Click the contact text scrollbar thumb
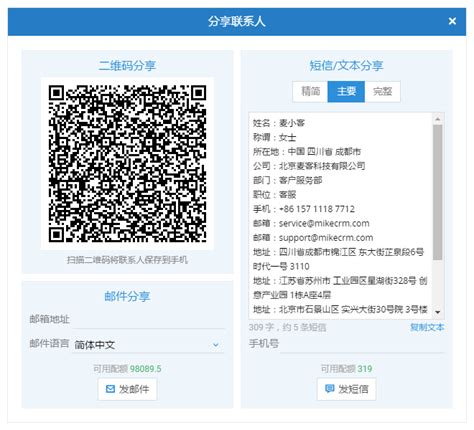The height and width of the screenshot is (430, 474). (x=438, y=192)
